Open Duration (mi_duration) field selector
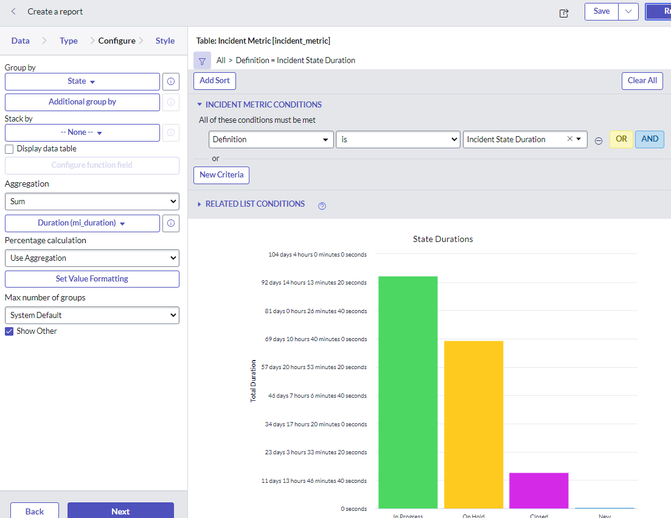Viewport: 671px width, 518px height. coord(82,223)
